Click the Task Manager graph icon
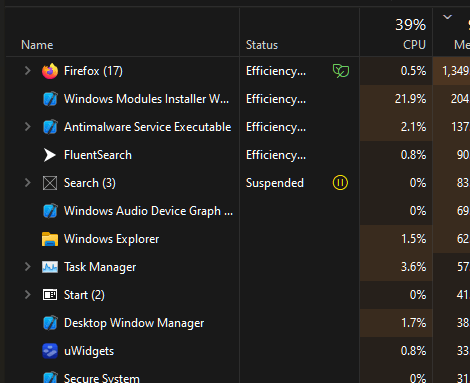Image resolution: width=470 pixels, height=383 pixels. [50, 267]
